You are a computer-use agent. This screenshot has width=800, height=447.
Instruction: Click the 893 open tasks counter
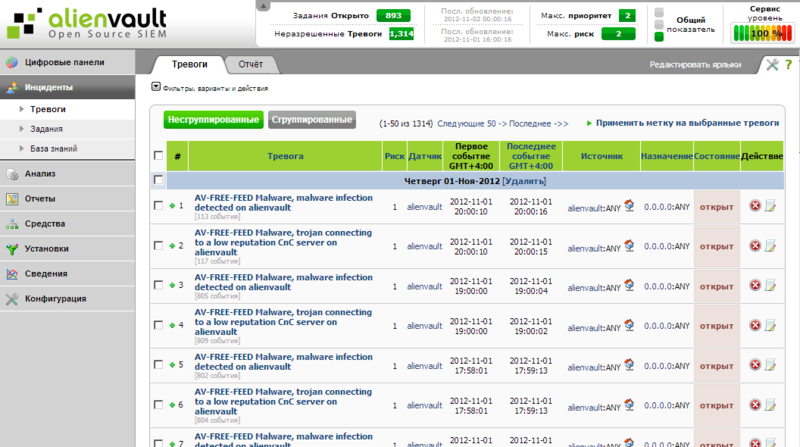pyautogui.click(x=393, y=15)
